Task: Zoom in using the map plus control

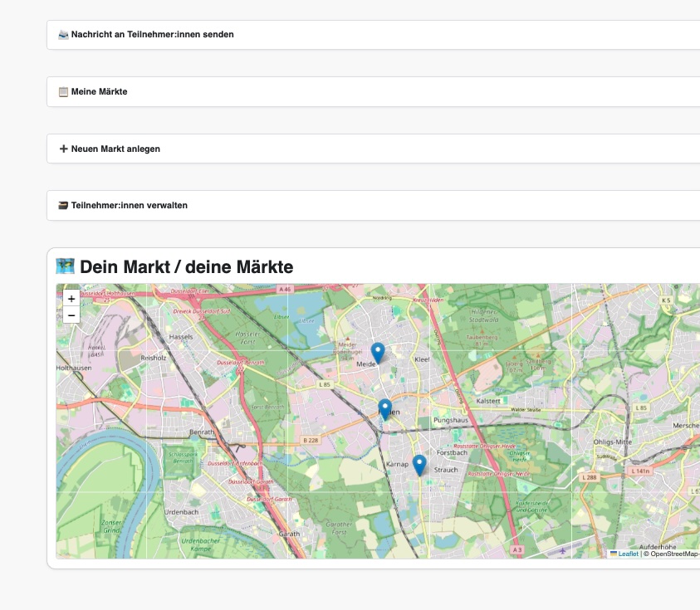Action: pos(73,297)
